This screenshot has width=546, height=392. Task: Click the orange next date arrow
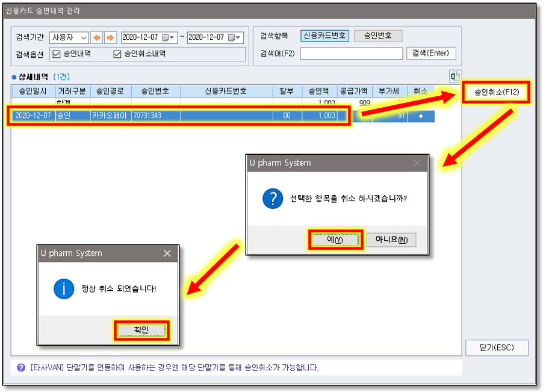(110, 37)
